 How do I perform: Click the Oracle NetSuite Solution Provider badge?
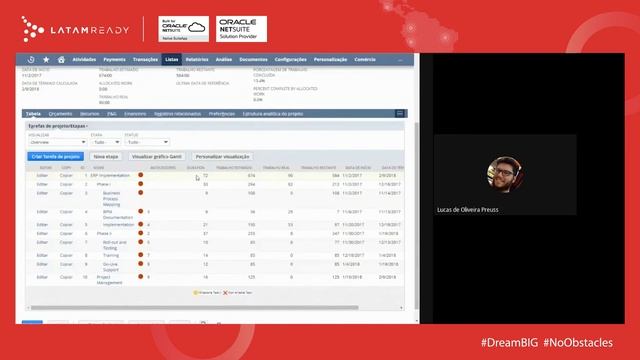pyautogui.click(x=241, y=29)
